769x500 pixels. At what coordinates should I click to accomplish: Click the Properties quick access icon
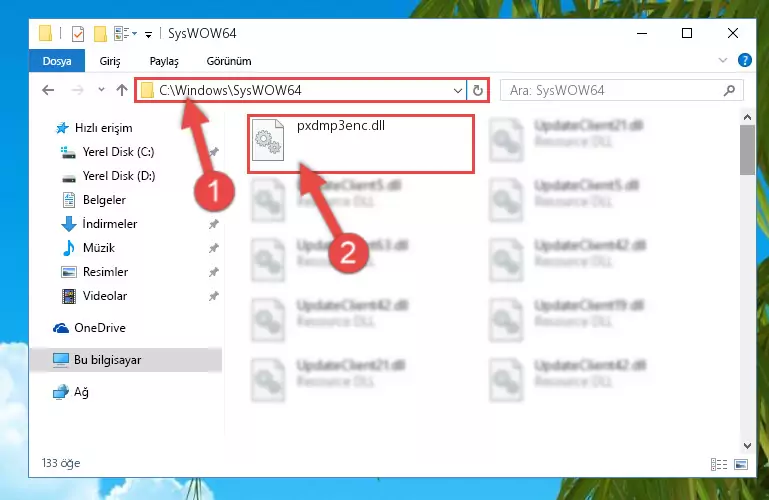pyautogui.click(x=78, y=33)
